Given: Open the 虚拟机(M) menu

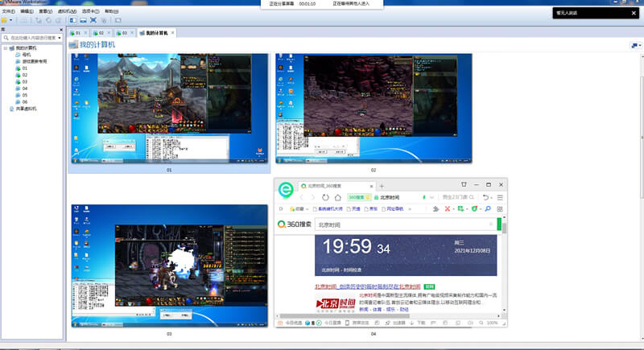Looking at the screenshot, I should tap(67, 11).
